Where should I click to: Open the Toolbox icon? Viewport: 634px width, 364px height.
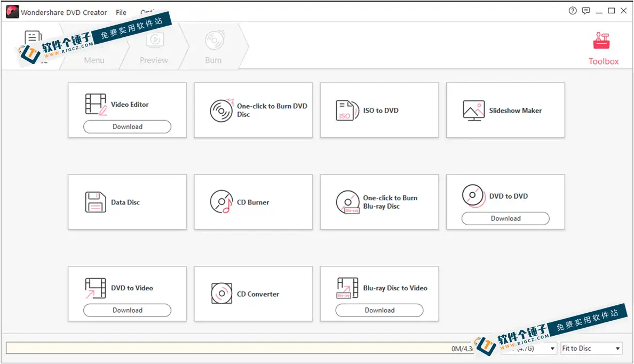click(601, 41)
